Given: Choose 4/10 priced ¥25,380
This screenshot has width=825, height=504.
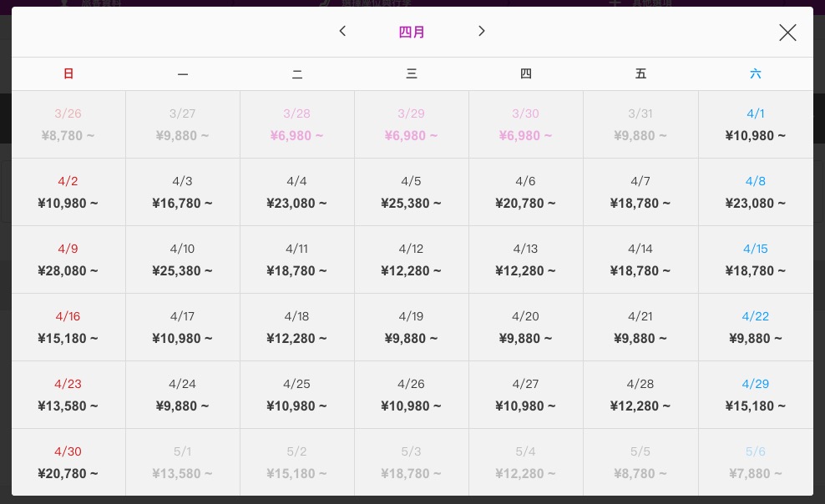Looking at the screenshot, I should [x=183, y=260].
